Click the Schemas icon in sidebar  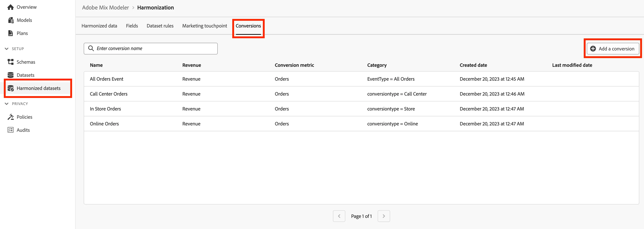click(11, 62)
